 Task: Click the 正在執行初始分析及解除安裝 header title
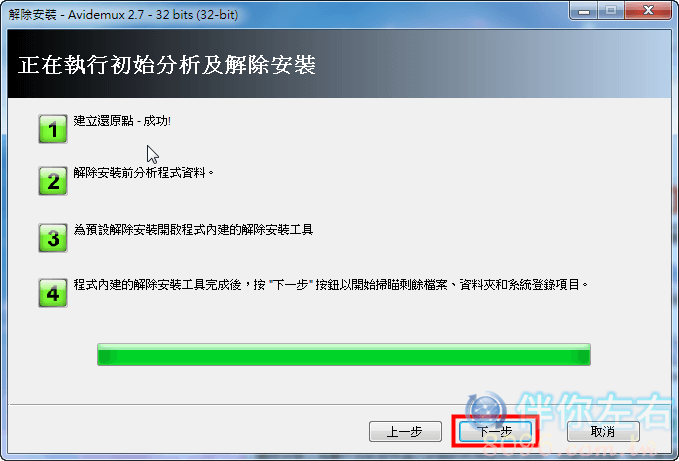click(167, 65)
